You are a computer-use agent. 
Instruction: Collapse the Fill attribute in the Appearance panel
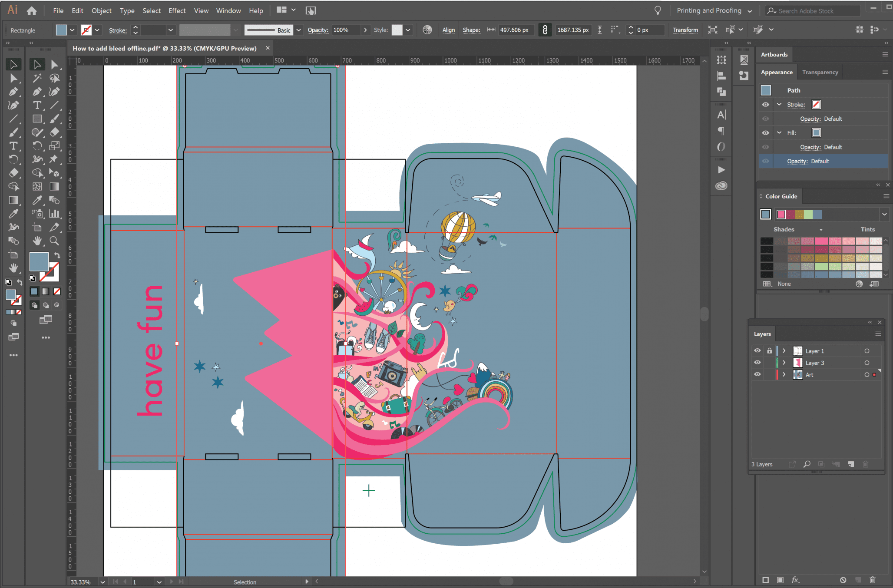(x=779, y=132)
